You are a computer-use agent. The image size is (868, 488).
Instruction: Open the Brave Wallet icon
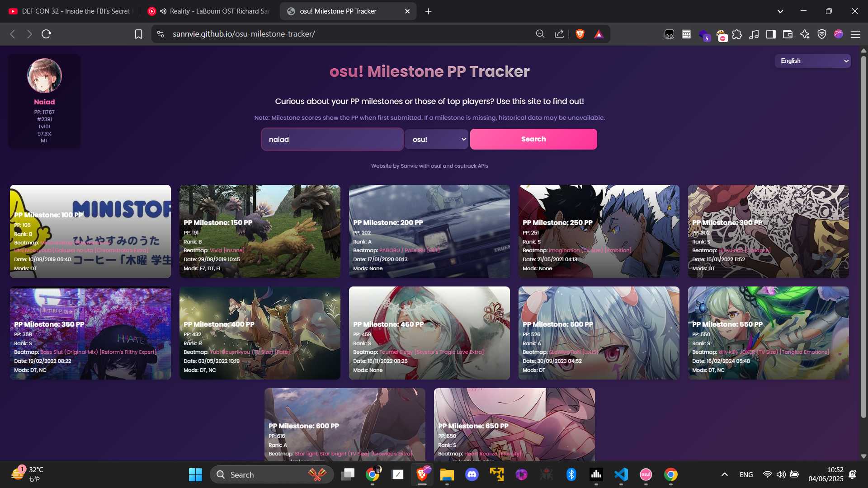tap(788, 34)
